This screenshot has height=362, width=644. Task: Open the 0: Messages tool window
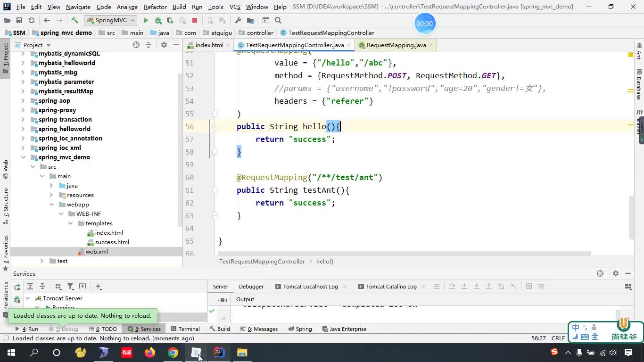click(x=259, y=329)
